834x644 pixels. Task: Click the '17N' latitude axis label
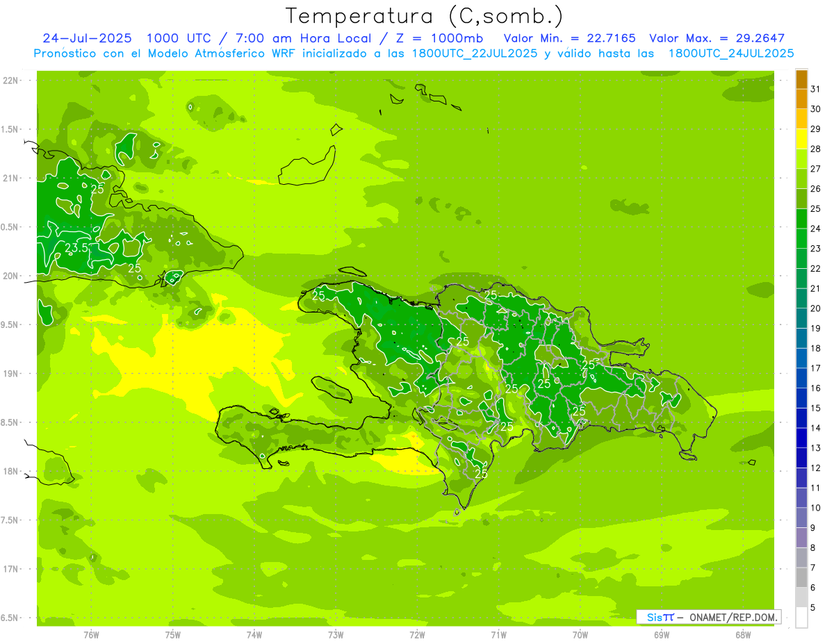pos(11,569)
